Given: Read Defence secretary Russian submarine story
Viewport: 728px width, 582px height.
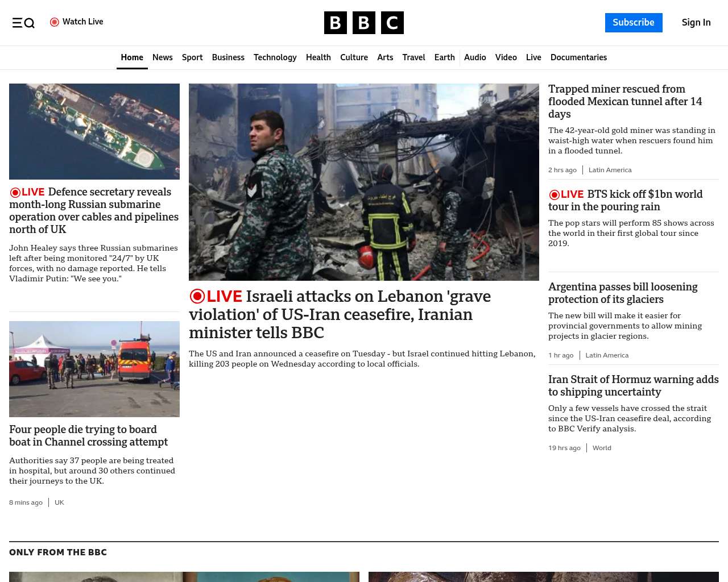Looking at the screenshot, I should click(x=94, y=210).
